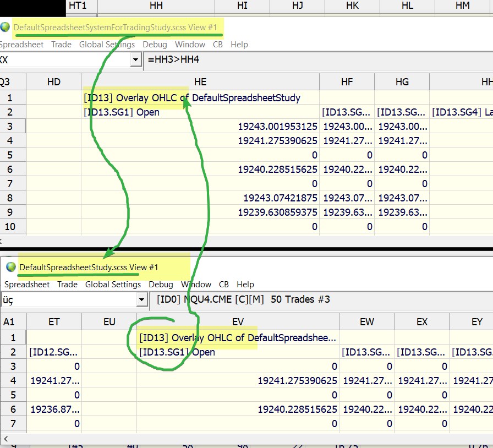Viewport: 493px width, 448px height.
Task: Open the CB menu in the upper spreadsheet window
Action: coord(217,45)
